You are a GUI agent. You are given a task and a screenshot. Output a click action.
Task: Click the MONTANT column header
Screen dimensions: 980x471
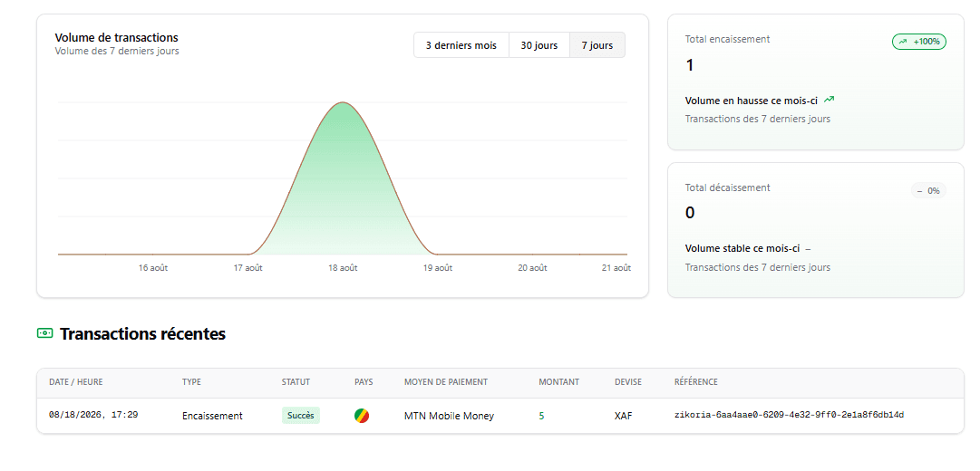(558, 381)
